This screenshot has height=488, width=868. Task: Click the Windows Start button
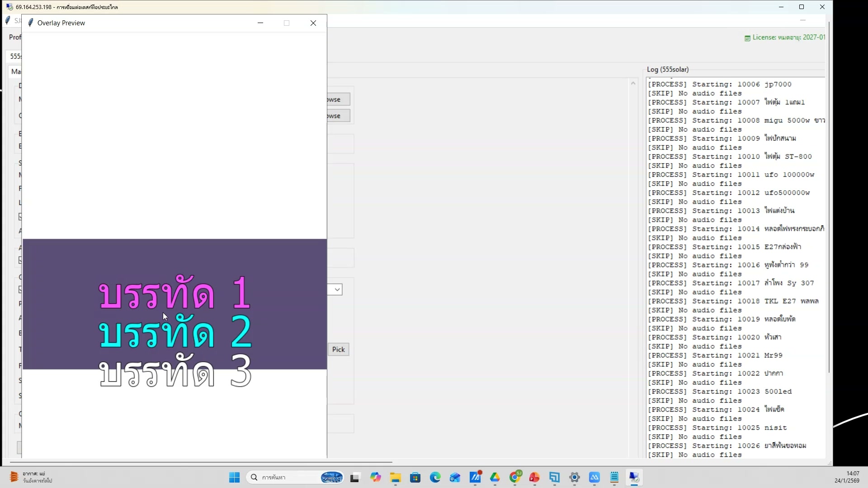click(x=234, y=478)
